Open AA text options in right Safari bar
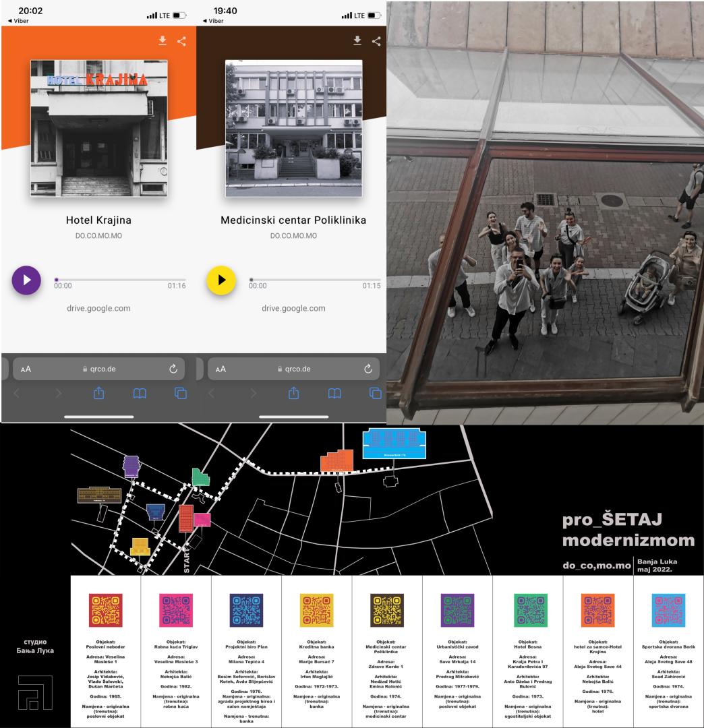This screenshot has width=704, height=728. pos(221,369)
